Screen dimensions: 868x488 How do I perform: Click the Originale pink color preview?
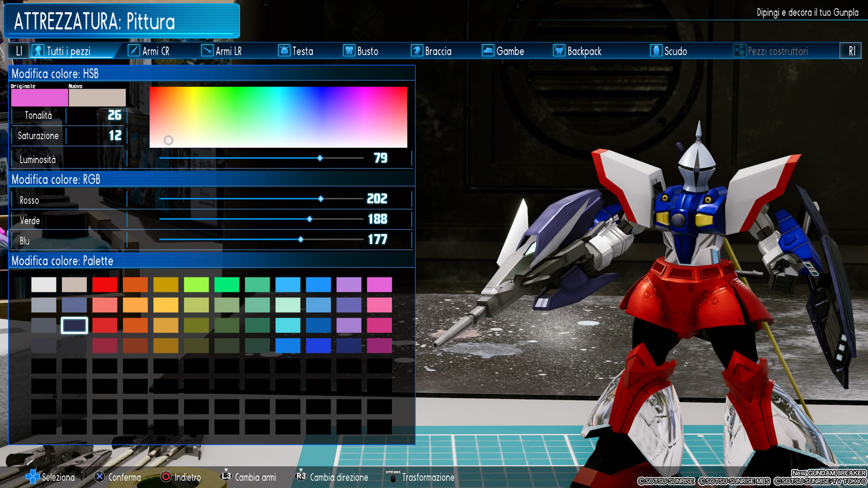coord(39,98)
